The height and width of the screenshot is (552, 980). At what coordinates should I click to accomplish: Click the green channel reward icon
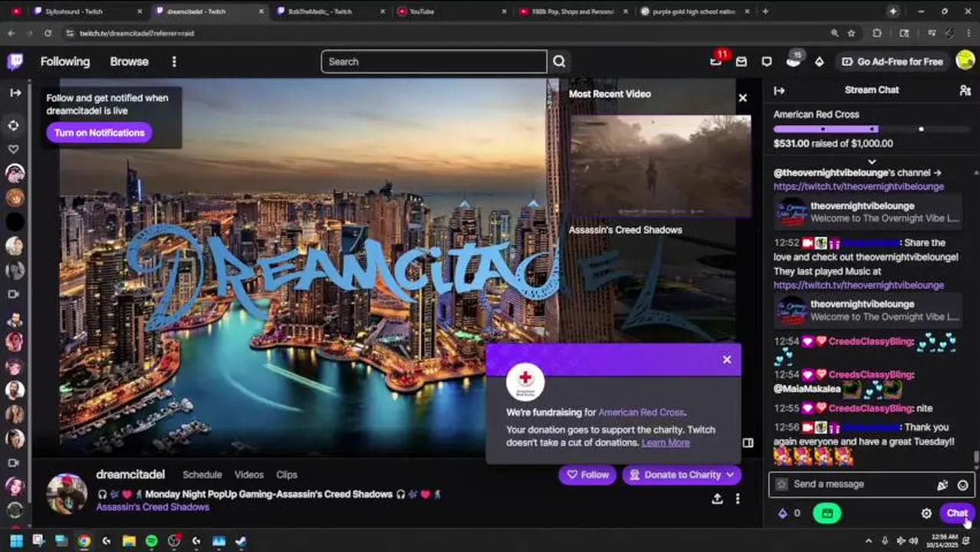827,514
